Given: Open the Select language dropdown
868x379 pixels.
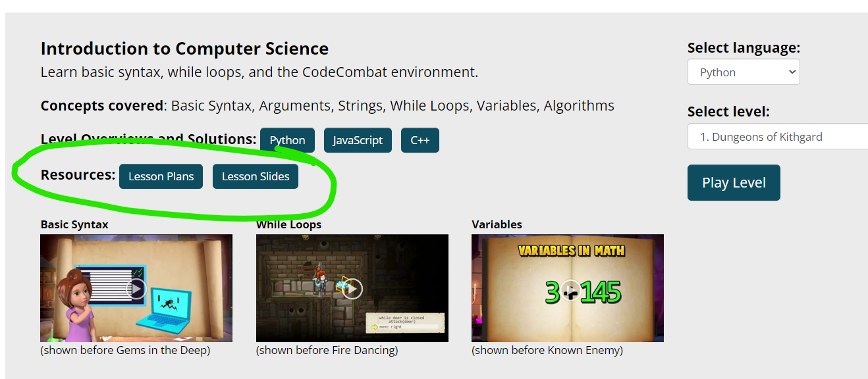Looking at the screenshot, I should point(744,72).
